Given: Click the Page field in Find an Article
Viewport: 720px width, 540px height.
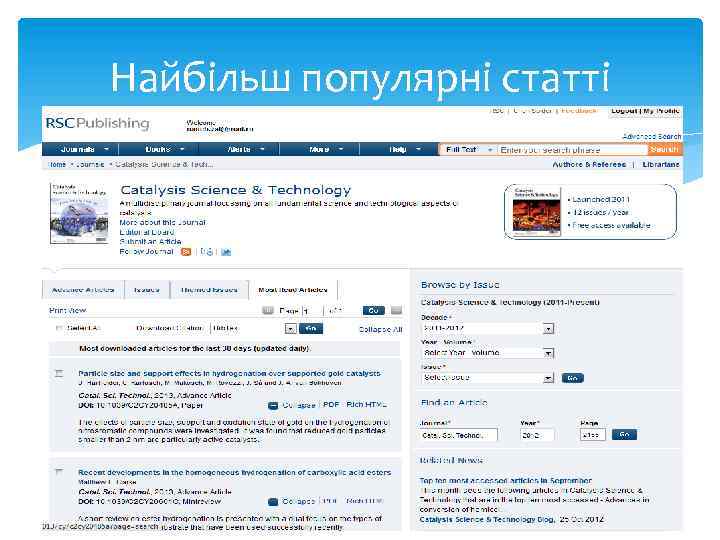Looking at the screenshot, I should [x=593, y=435].
